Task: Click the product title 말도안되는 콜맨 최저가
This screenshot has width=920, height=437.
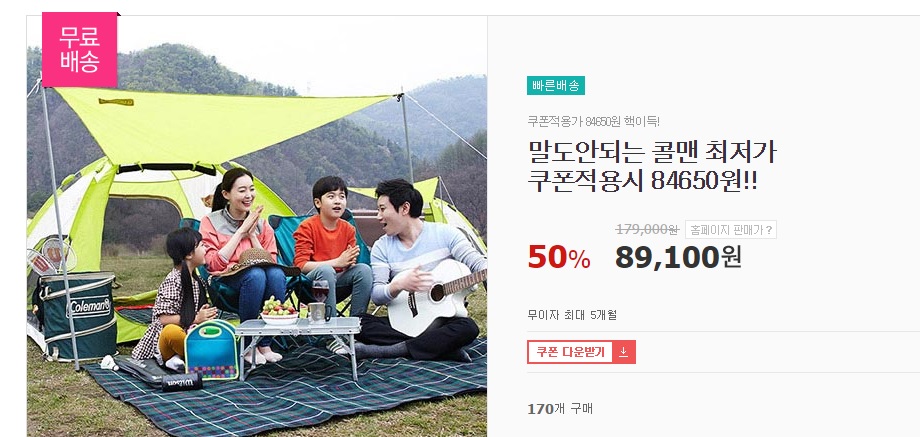Action: (x=652, y=153)
